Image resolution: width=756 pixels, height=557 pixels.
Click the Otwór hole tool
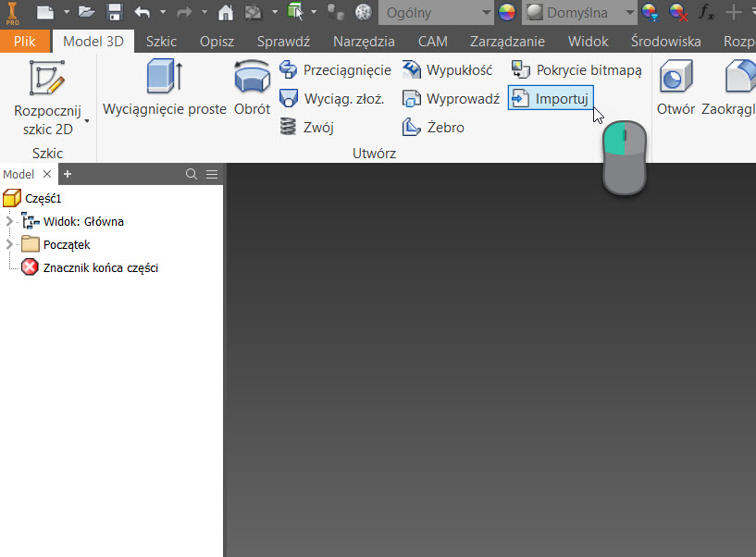click(x=675, y=89)
